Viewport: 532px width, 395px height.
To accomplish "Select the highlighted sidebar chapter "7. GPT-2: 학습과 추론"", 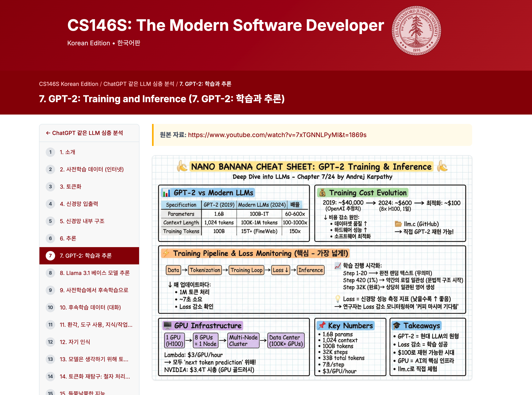I will click(89, 256).
